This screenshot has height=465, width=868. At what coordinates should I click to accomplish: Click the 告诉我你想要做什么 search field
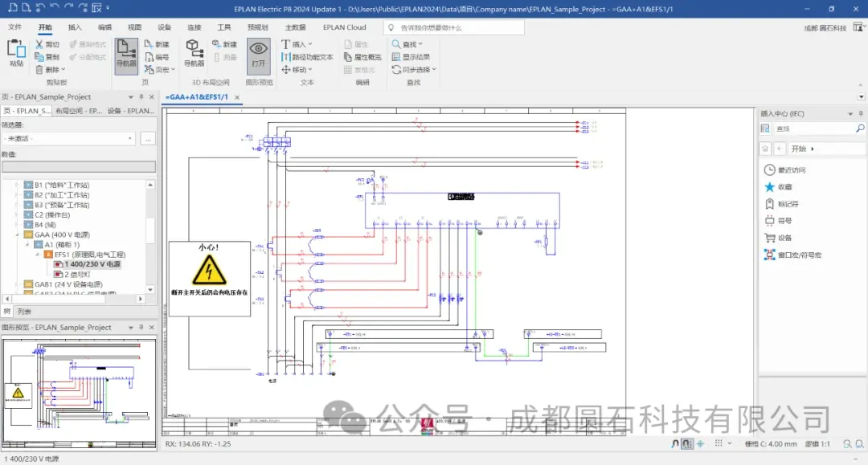[x=454, y=27]
